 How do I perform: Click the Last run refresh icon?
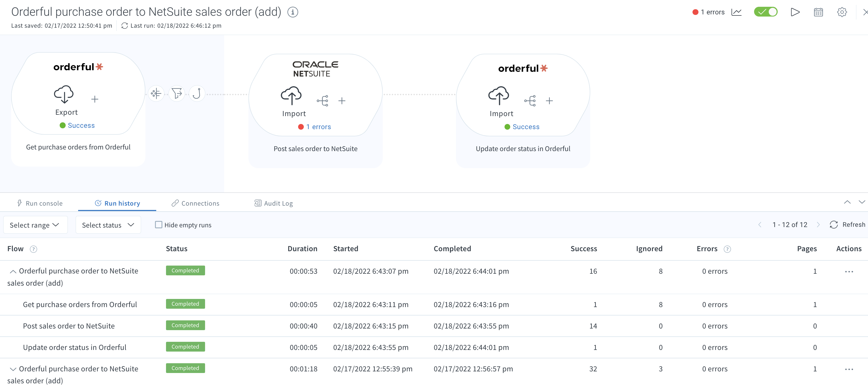(124, 25)
